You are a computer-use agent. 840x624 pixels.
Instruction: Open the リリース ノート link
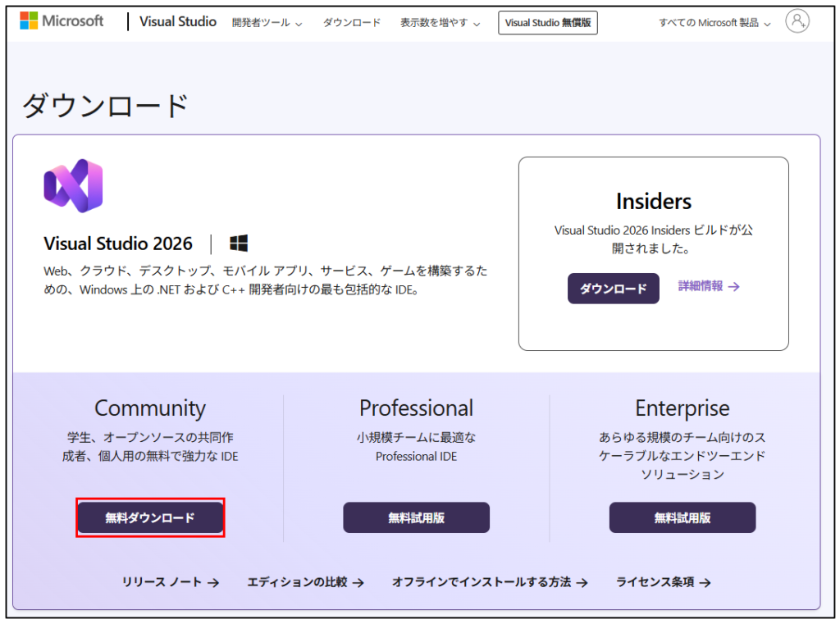click(170, 582)
